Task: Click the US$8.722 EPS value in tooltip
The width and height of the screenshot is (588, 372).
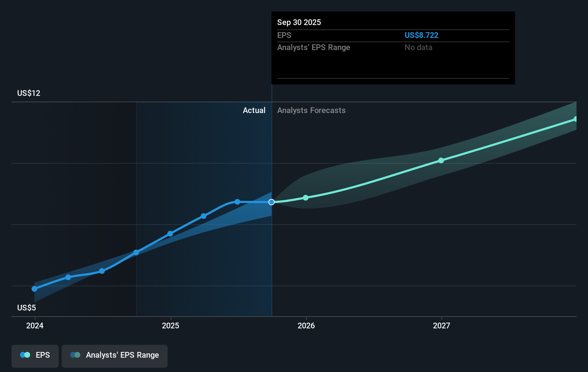Action: pyautogui.click(x=421, y=35)
